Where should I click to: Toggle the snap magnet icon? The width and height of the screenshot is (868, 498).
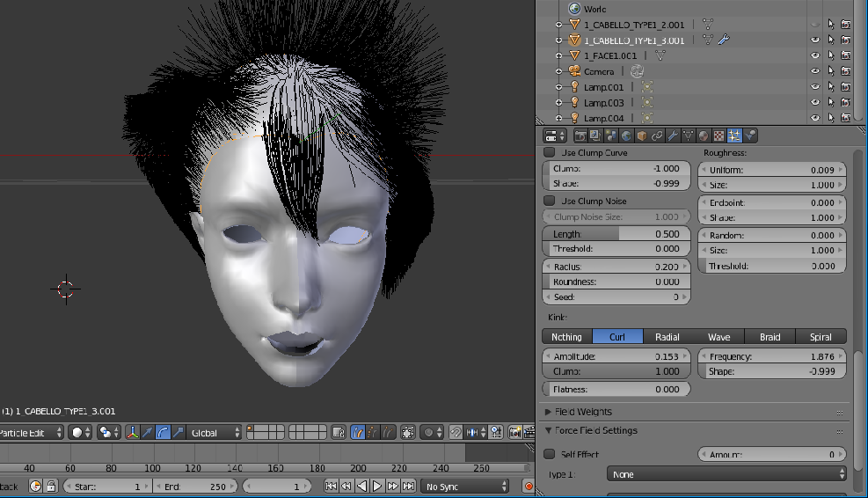click(455, 433)
